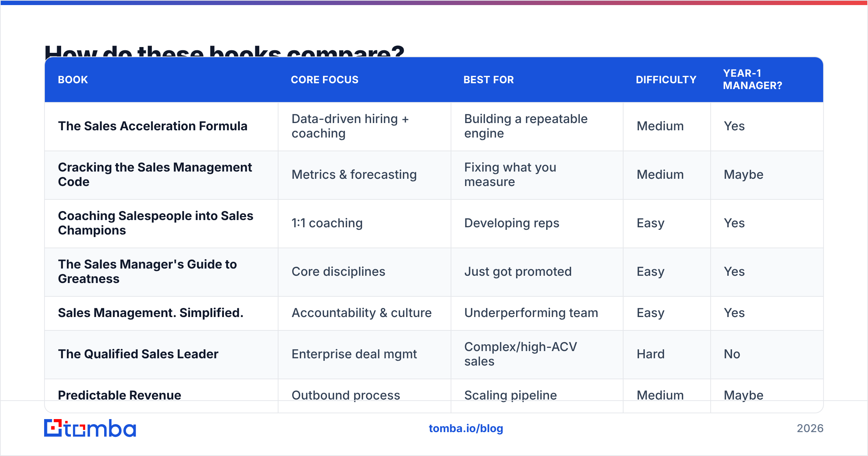The width and height of the screenshot is (868, 456).
Task: Select Cracking the Sales Management Code title
Action: (155, 174)
